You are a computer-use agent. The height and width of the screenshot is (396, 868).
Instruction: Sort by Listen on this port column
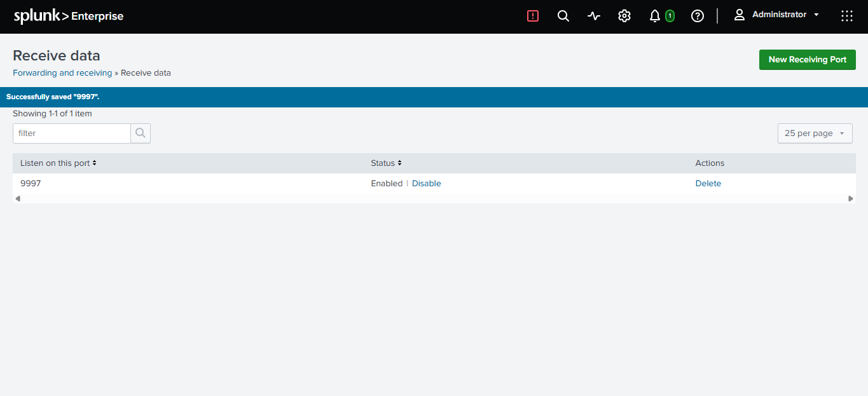(58, 163)
